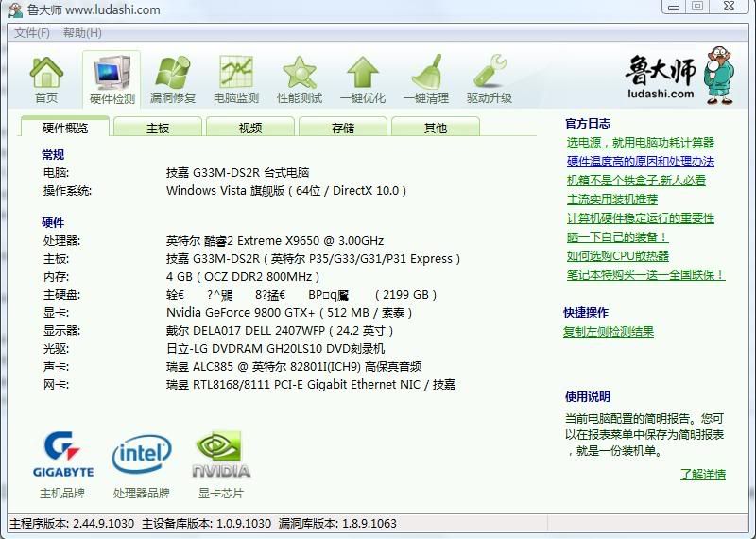The image size is (756, 539).
Task: Click 复制左侧检测结果 link
Action: click(x=609, y=332)
